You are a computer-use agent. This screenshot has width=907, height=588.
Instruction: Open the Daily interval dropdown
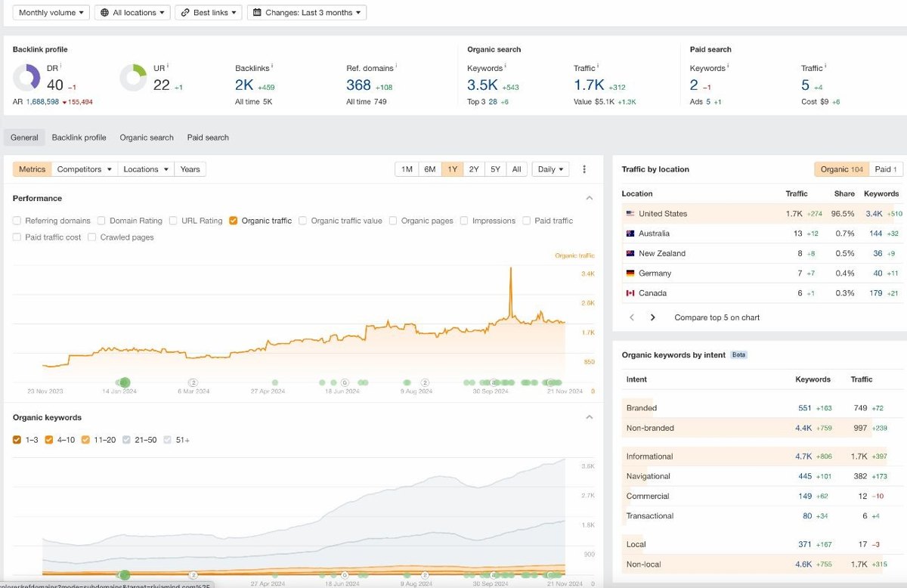pos(550,169)
